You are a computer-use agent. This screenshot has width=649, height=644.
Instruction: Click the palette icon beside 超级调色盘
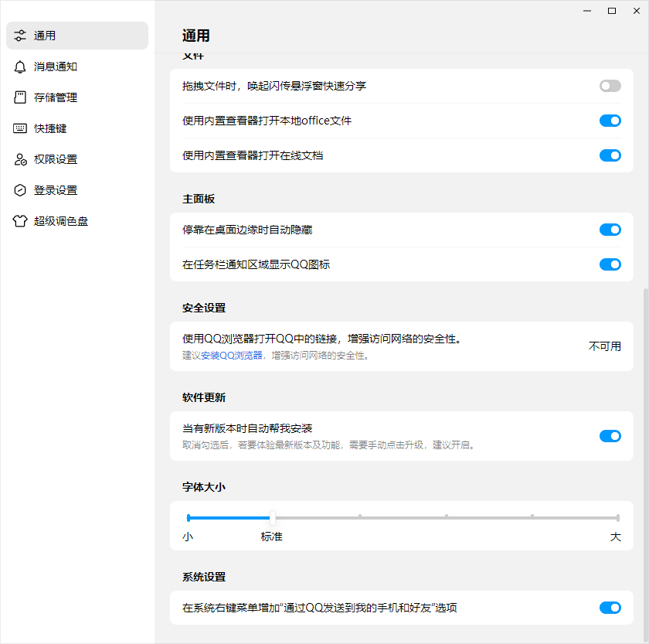(20, 221)
